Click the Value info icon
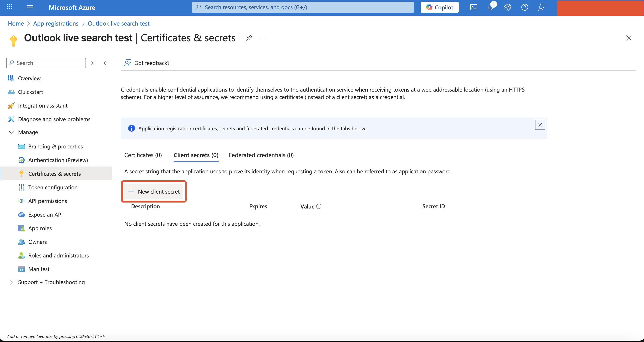 point(319,206)
